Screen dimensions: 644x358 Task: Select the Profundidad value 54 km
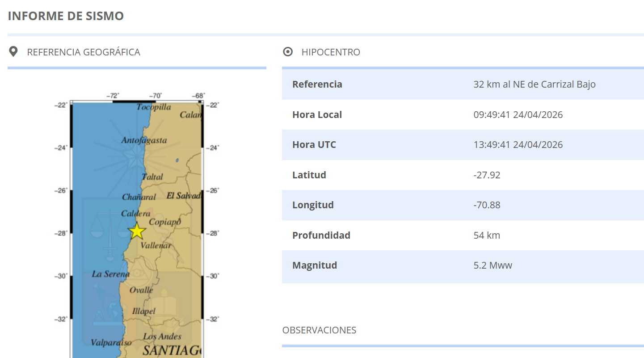[487, 236]
